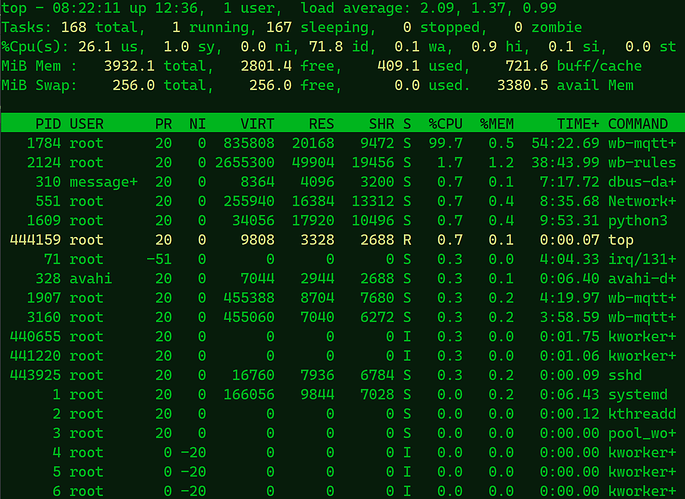Select the %MEM column header
This screenshot has height=499, width=685.
tap(497, 124)
